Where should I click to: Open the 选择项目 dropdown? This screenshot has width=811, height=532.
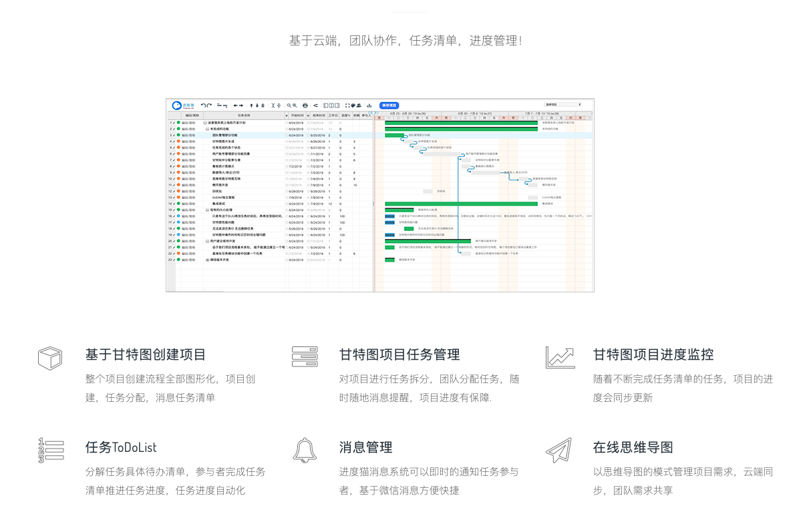[x=563, y=105]
